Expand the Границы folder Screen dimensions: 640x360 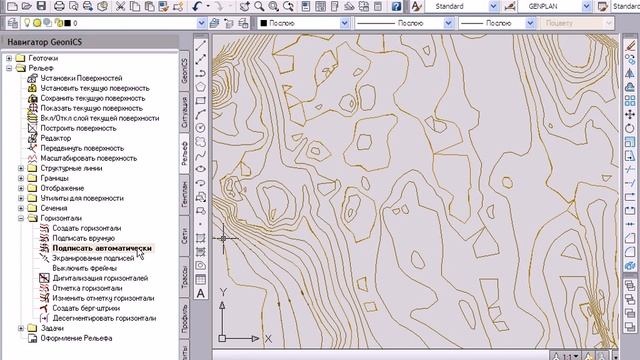click(21, 178)
